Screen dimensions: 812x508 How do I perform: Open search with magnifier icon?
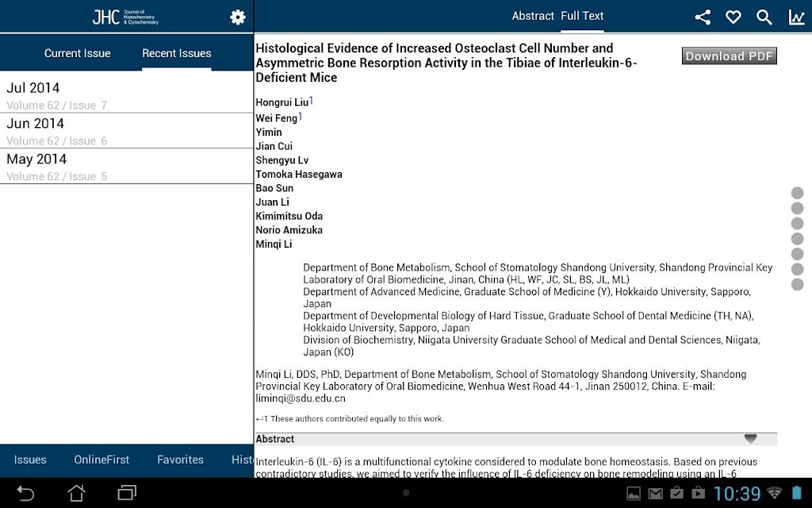coord(764,17)
